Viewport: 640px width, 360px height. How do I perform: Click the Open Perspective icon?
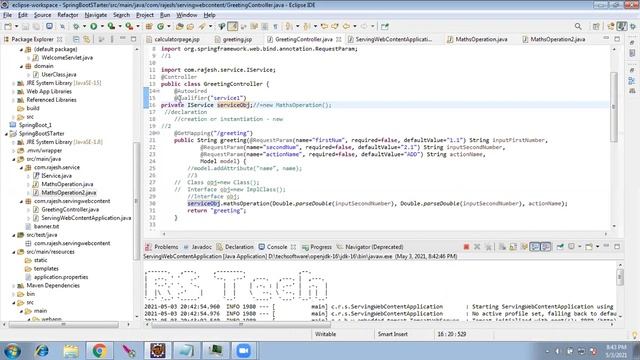coord(596,27)
